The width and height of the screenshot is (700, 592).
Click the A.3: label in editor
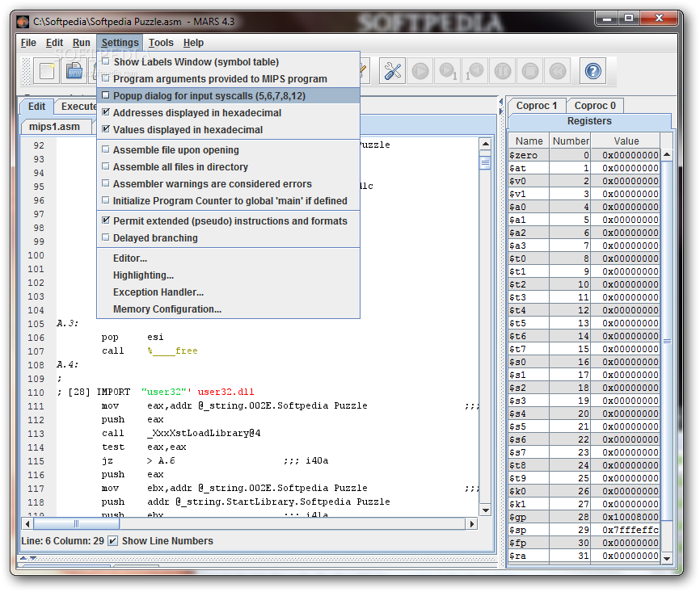67,323
